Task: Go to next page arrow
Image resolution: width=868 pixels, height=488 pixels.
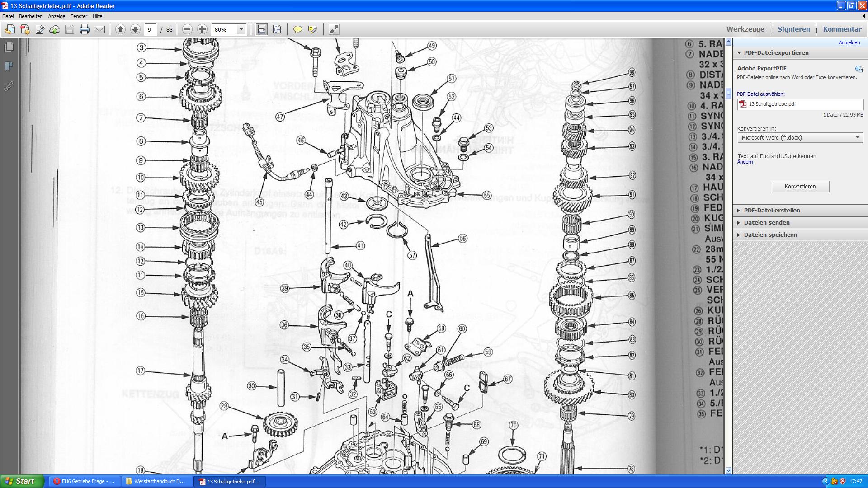Action: [x=135, y=29]
